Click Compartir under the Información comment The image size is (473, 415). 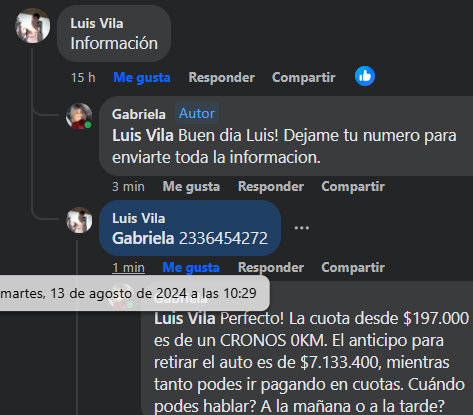click(304, 78)
